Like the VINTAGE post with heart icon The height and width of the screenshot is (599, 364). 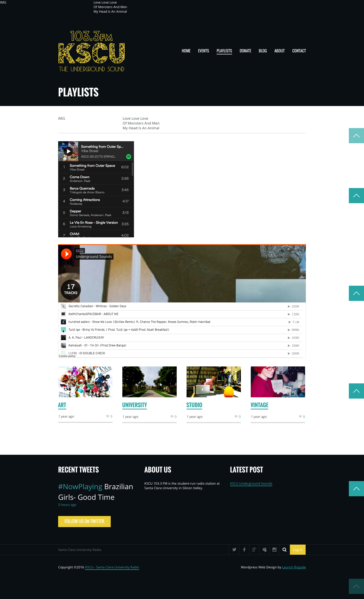point(300,417)
